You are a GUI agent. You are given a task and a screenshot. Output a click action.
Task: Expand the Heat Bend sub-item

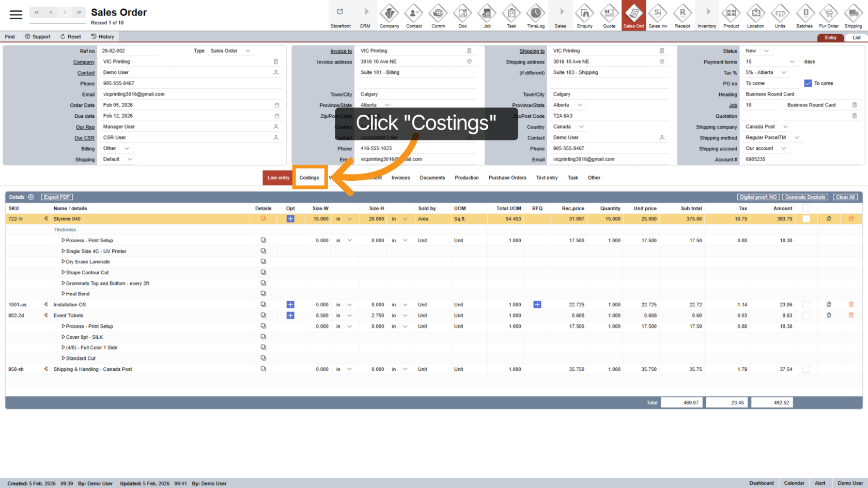63,294
